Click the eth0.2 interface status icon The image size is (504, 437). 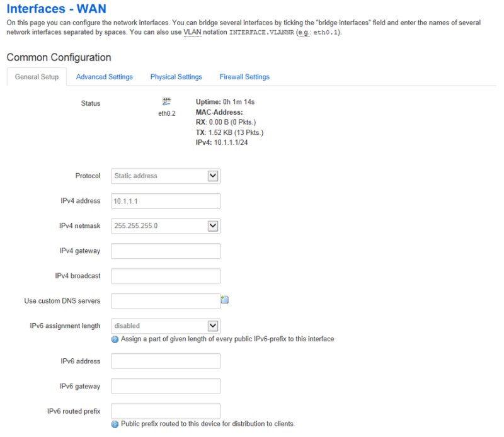tap(167, 102)
